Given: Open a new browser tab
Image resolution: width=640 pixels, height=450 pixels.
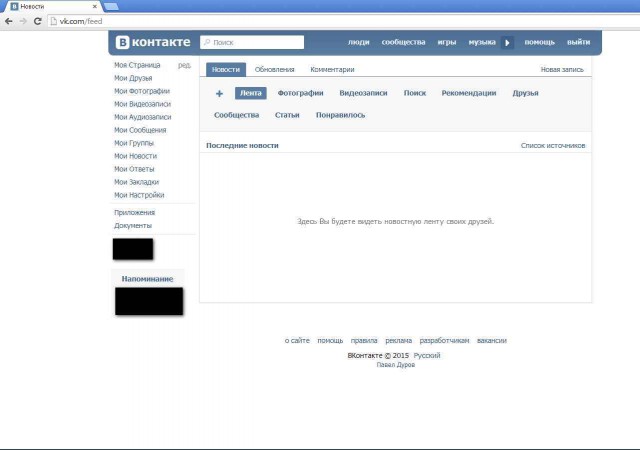Looking at the screenshot, I should coord(111,6).
